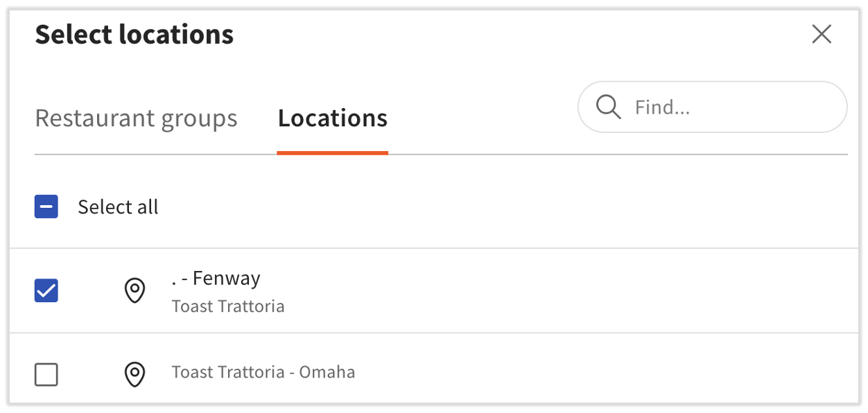Open the Locations tab
868x413 pixels.
pyautogui.click(x=332, y=118)
